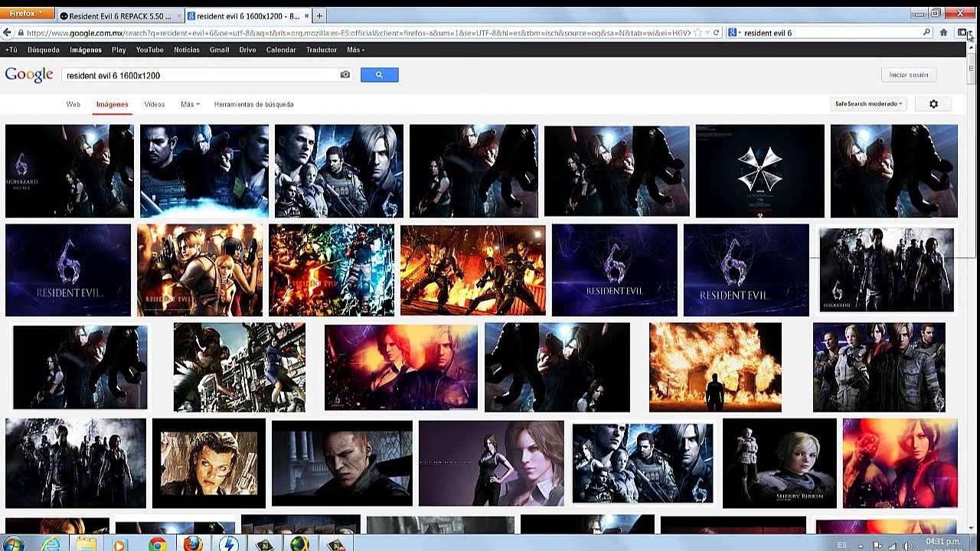Click the site identity lock icon
The image size is (980, 551).
(x=20, y=33)
